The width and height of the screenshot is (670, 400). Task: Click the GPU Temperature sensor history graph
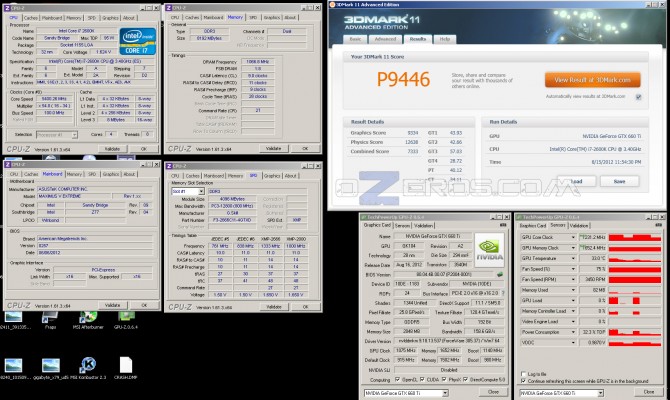(x=635, y=258)
